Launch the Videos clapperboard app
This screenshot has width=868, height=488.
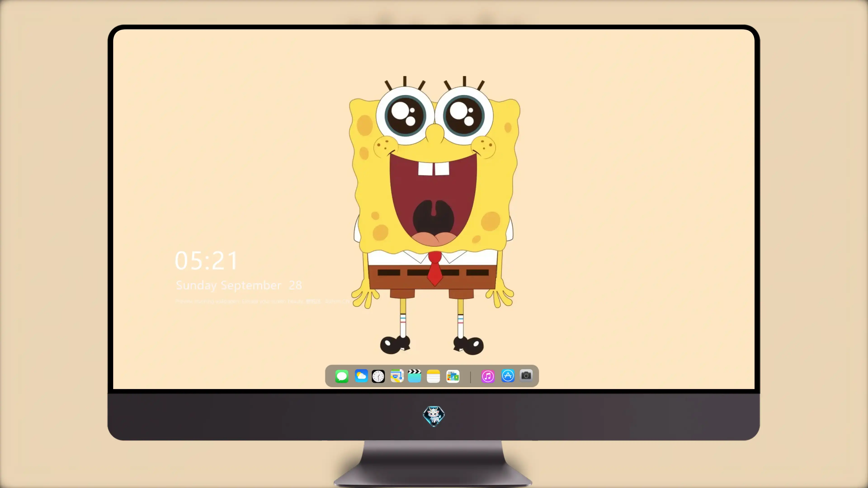[415, 376]
